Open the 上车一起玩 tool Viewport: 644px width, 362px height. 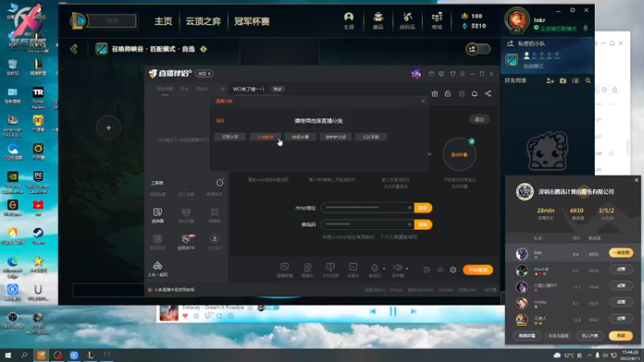click(158, 269)
